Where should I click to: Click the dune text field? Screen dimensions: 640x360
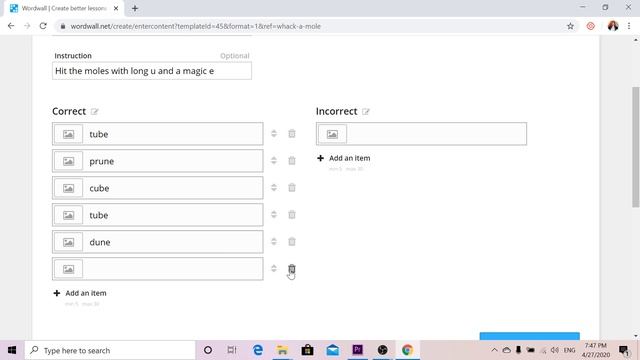173,242
